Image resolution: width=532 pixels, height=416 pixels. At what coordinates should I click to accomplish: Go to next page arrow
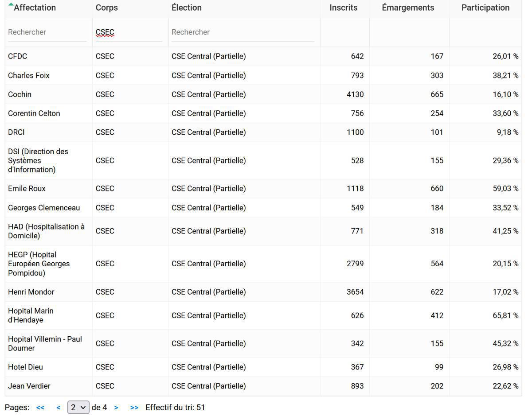pos(116,408)
